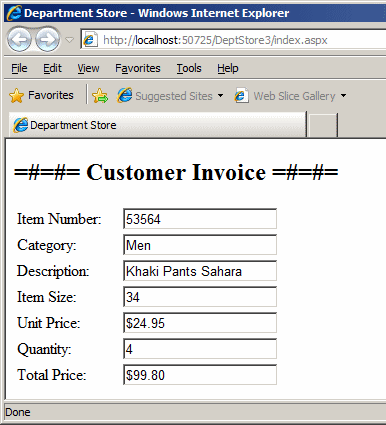Open the recent pages dropdown arrow

coord(69,40)
